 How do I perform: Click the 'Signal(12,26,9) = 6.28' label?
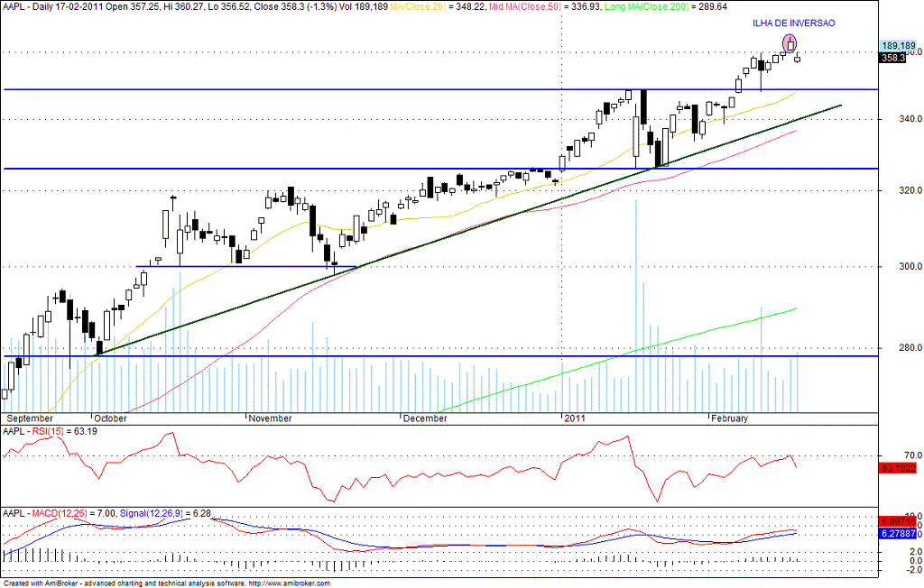tap(165, 513)
